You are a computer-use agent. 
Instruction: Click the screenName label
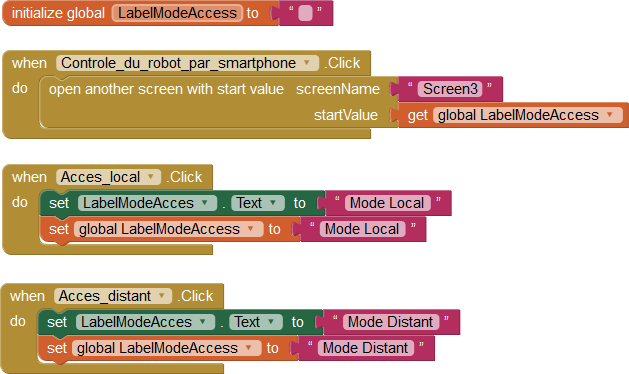[x=338, y=89]
